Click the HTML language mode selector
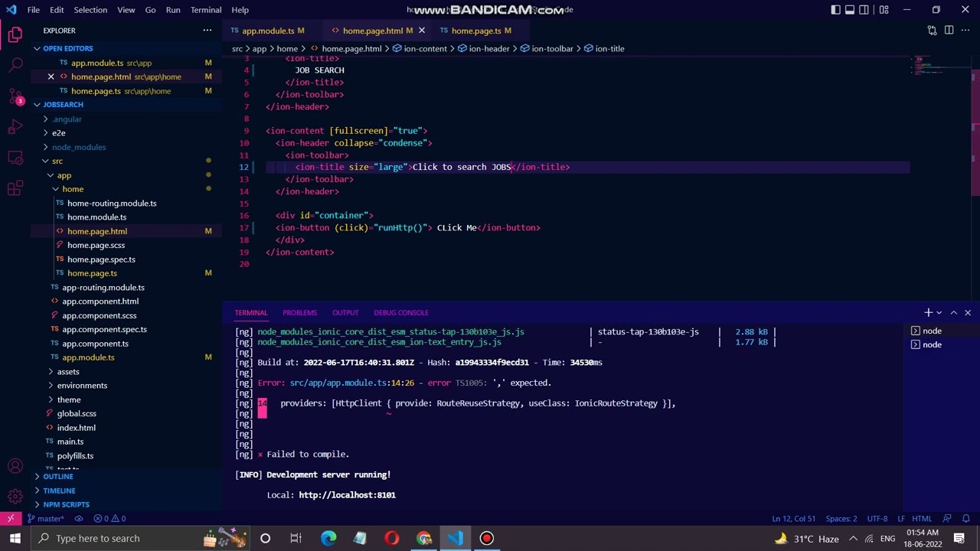980x551 pixels. point(922,518)
